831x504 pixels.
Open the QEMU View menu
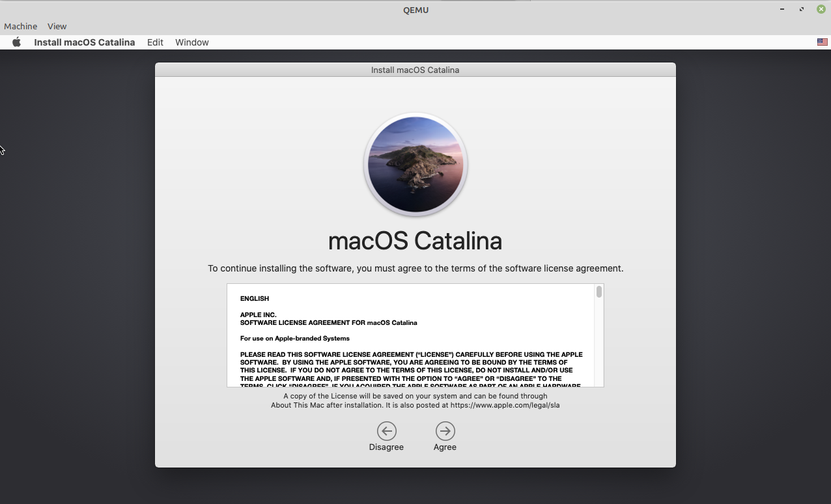57,26
